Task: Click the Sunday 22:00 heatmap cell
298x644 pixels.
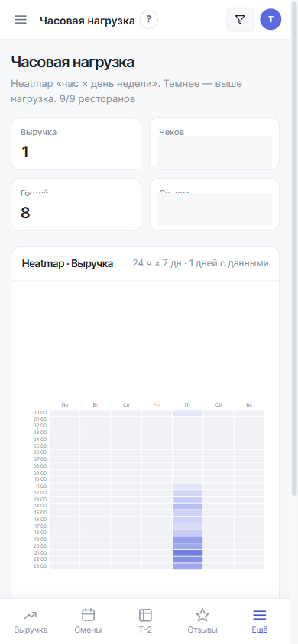Action: click(249, 559)
